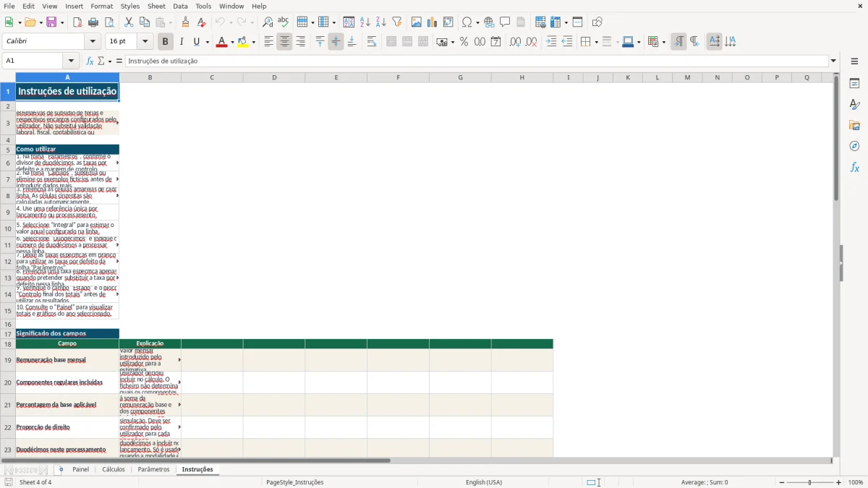Toggle Center Vertically alignment
Image resolution: width=868 pixels, height=488 pixels.
coord(336,42)
